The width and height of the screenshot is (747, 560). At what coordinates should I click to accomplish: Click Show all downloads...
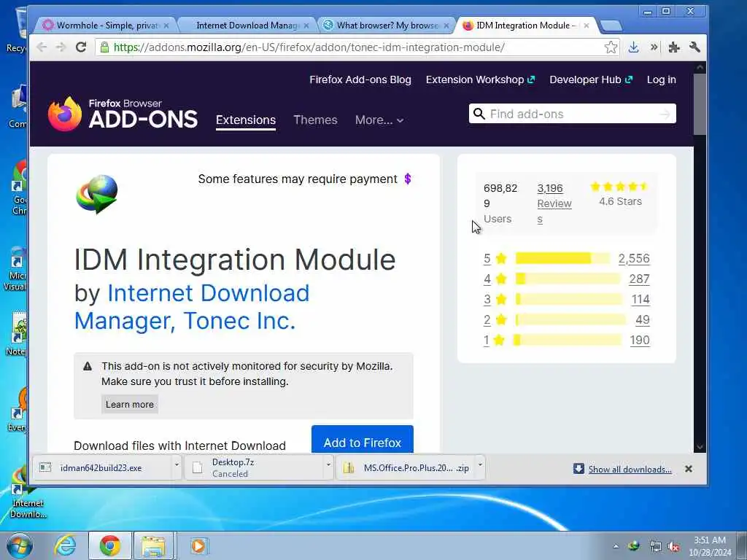point(630,470)
